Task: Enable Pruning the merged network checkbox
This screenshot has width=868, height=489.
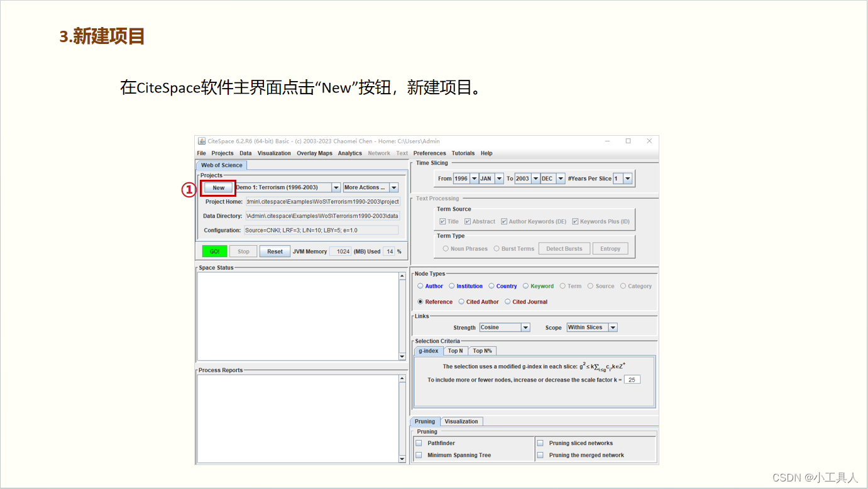Action: [540, 455]
